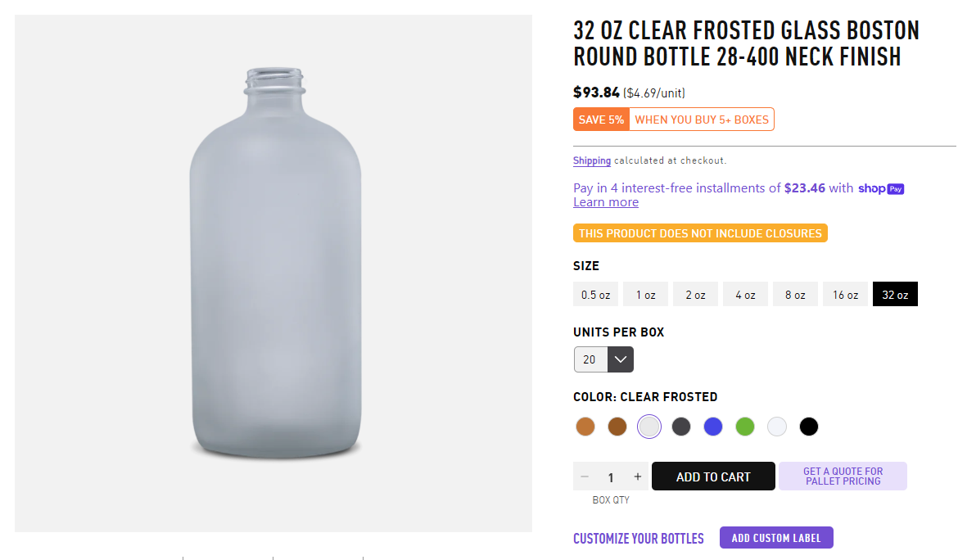The image size is (958, 560).
Task: Select the 16 oz size option
Action: point(845,295)
